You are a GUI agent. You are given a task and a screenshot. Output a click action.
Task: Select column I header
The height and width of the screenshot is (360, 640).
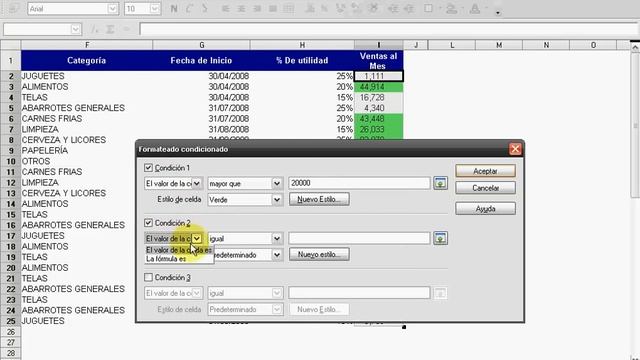coord(379,45)
